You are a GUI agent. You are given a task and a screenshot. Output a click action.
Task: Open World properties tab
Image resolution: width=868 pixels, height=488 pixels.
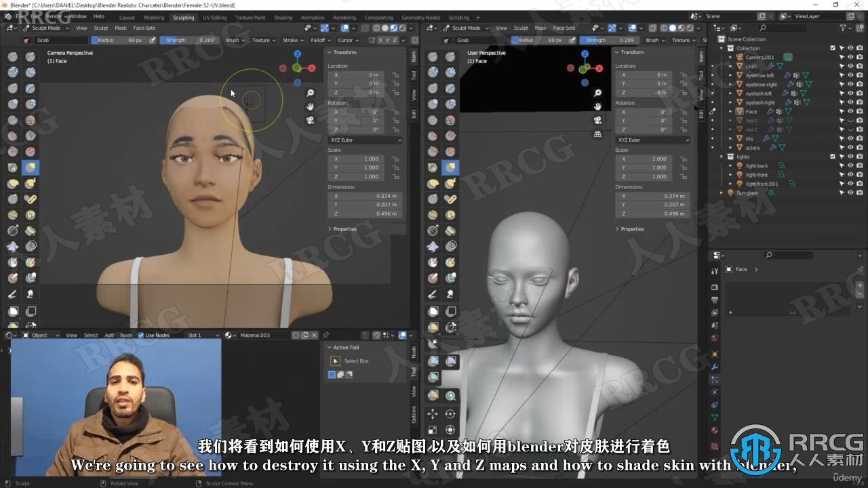point(715,338)
